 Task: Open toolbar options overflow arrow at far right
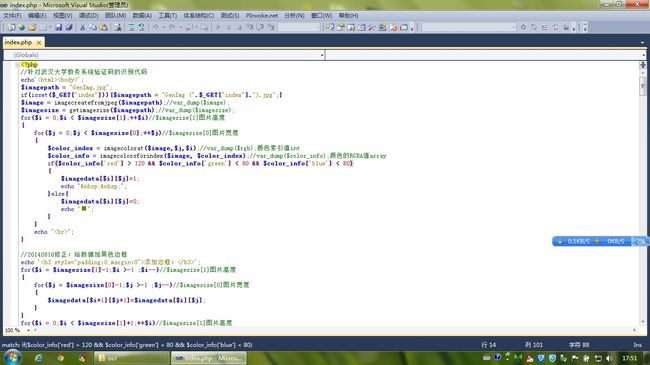point(585,27)
